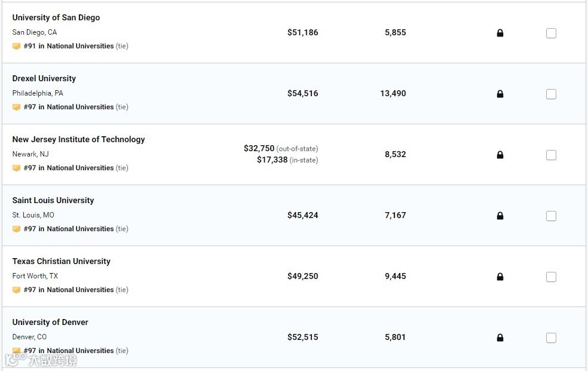Click lock icon for New Jersey Institute of Technology
Screen dimensions: 588x371
(500, 155)
